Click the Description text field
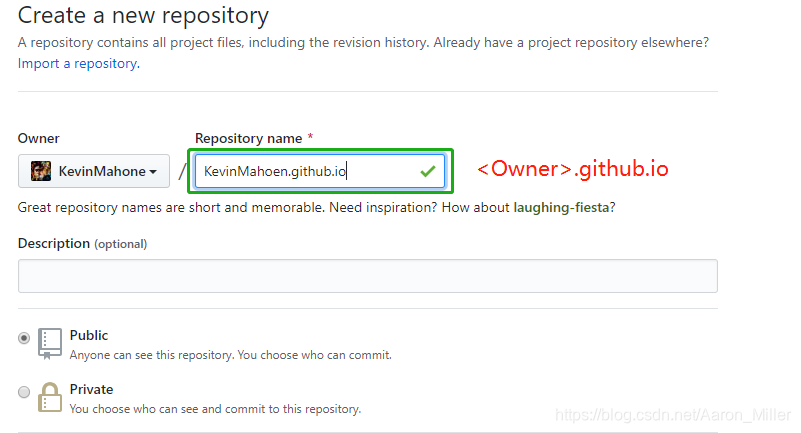Viewport: 801px width, 433px height. click(x=368, y=276)
